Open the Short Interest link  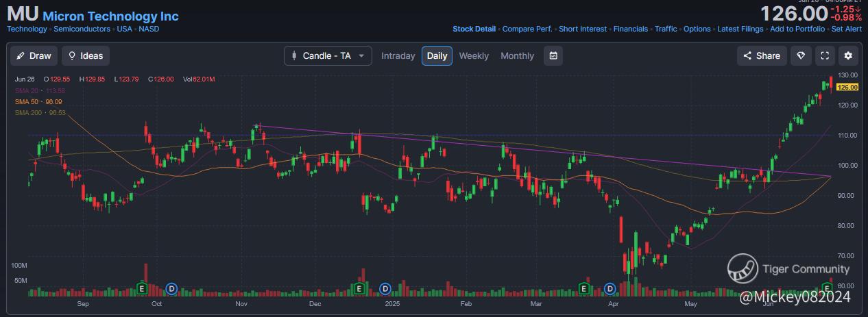tap(583, 29)
